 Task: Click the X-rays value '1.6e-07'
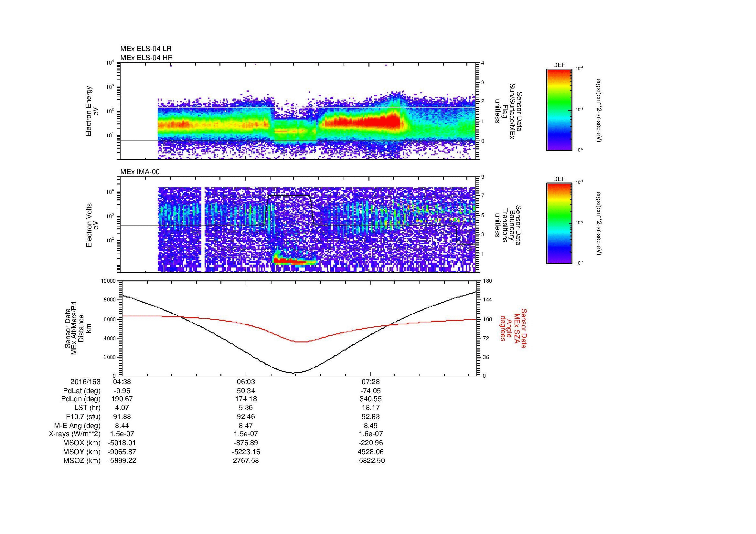point(371,434)
